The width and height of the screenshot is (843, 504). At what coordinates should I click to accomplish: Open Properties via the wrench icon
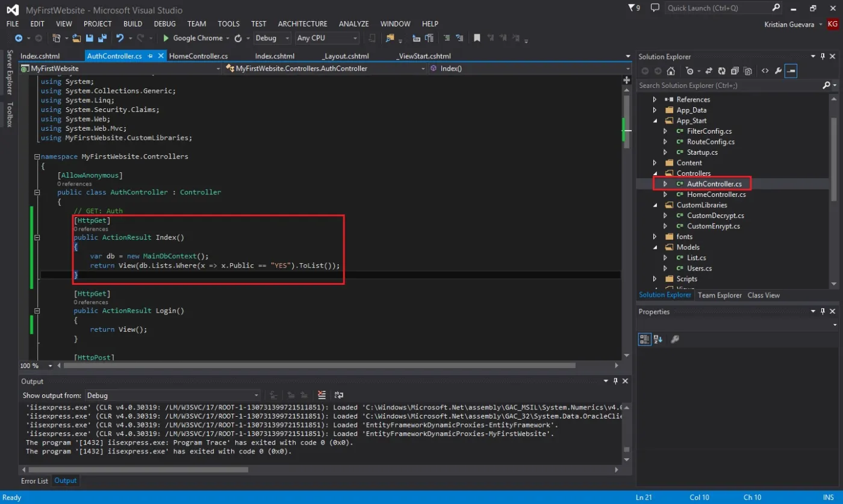point(779,71)
